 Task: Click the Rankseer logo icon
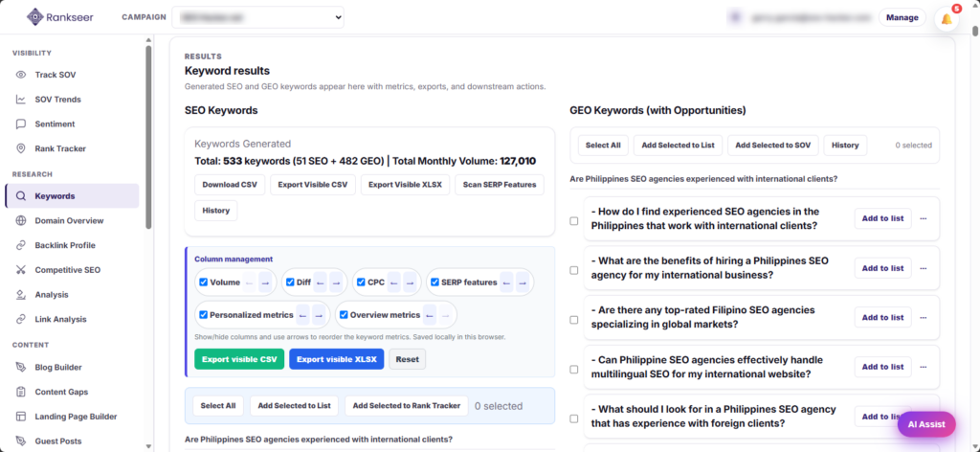pyautogui.click(x=35, y=17)
